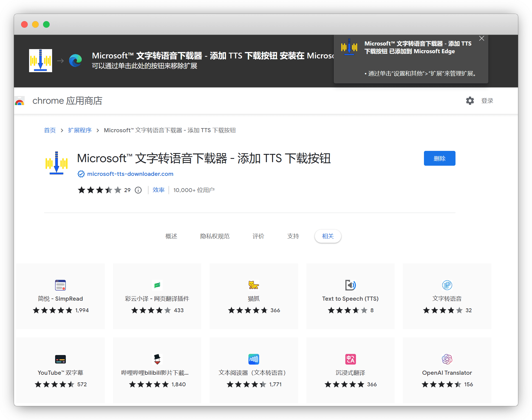Viewport: 532px width, 420px height.
Task: Switch to the 评价 tab
Action: [x=258, y=236]
